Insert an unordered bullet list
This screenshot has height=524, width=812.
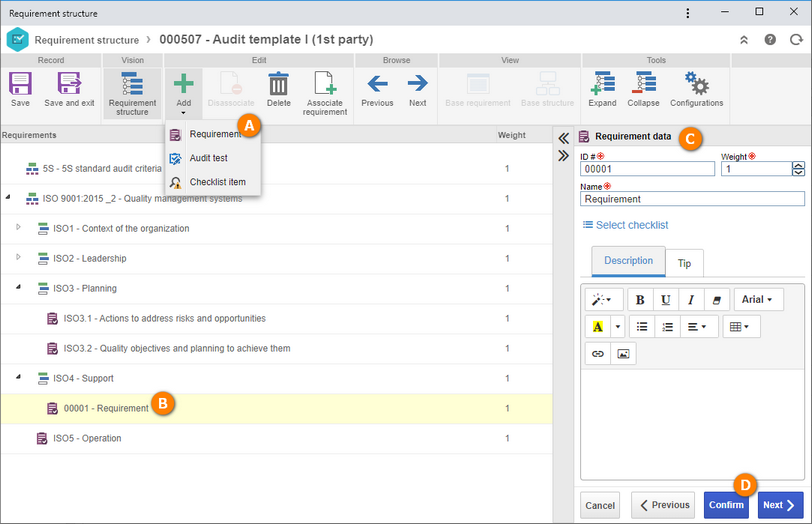tap(642, 327)
